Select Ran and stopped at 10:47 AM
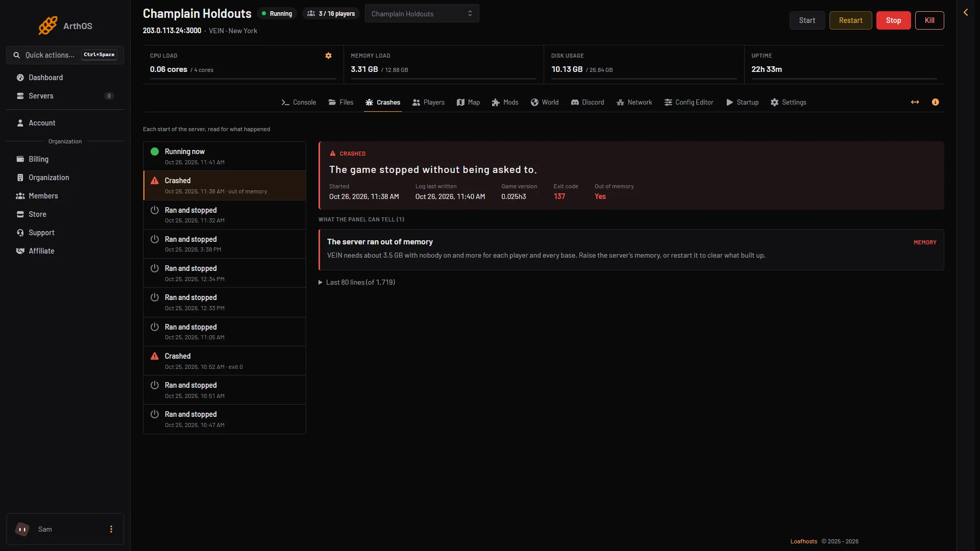Image resolution: width=980 pixels, height=551 pixels. click(225, 419)
